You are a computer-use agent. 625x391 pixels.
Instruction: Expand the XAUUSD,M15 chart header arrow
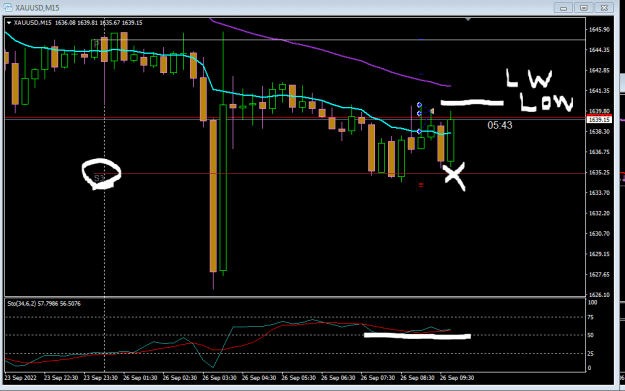point(9,23)
